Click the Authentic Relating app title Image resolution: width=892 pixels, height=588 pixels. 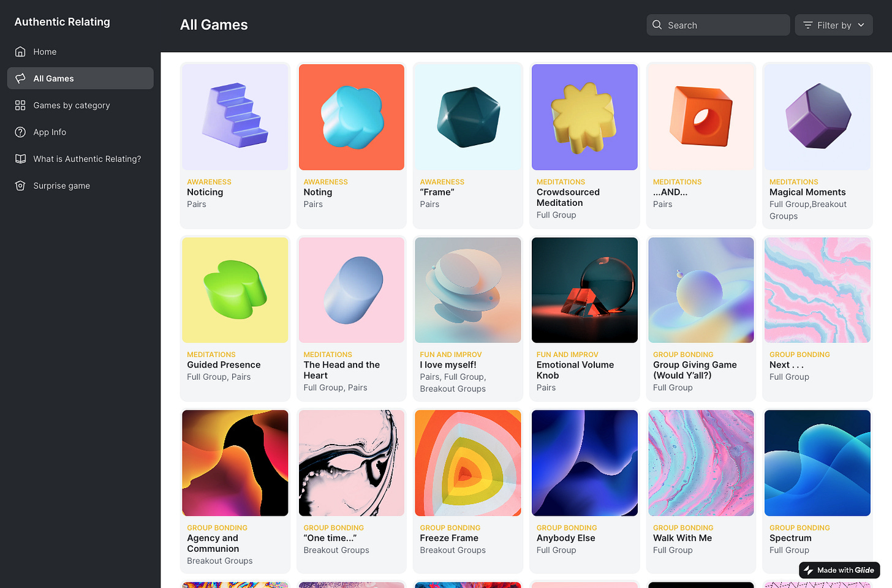(x=62, y=22)
